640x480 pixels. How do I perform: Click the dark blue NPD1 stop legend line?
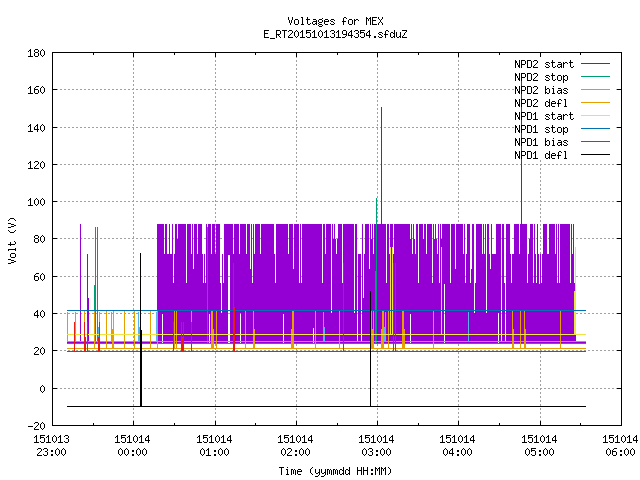(x=595, y=129)
